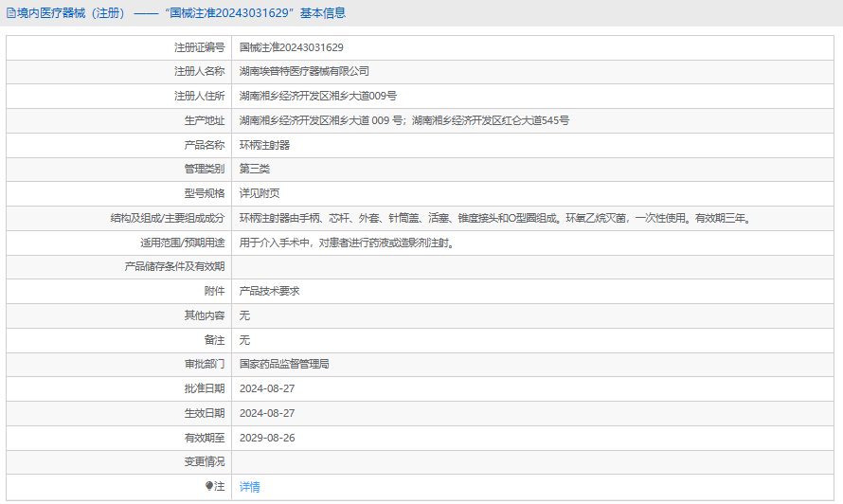Screen dimensions: 843x504
Task: Select the 详见附页 value
Action: [260, 193]
